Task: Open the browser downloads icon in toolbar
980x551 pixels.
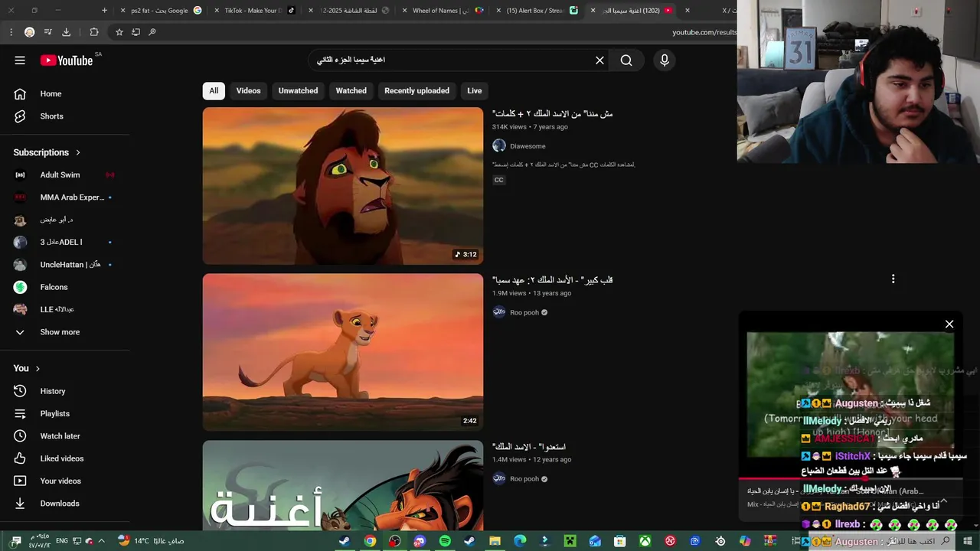Action: coord(66,32)
